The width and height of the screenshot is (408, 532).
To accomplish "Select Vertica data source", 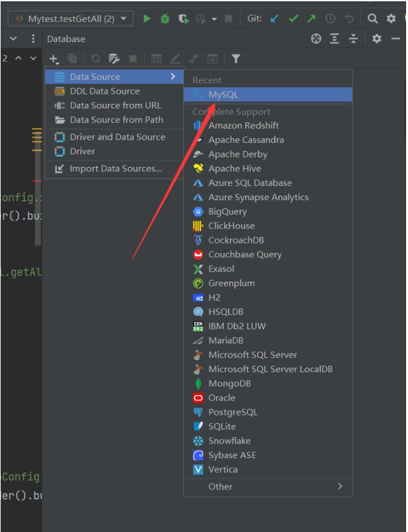I will click(268, 469).
